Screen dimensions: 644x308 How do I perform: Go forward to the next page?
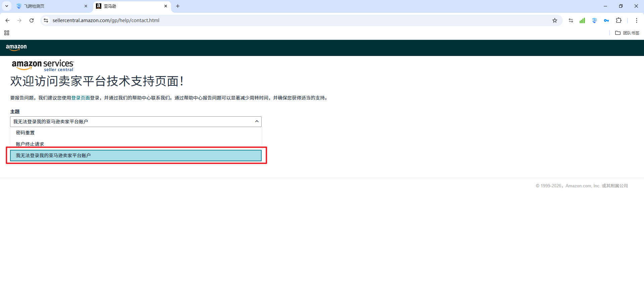(19, 20)
